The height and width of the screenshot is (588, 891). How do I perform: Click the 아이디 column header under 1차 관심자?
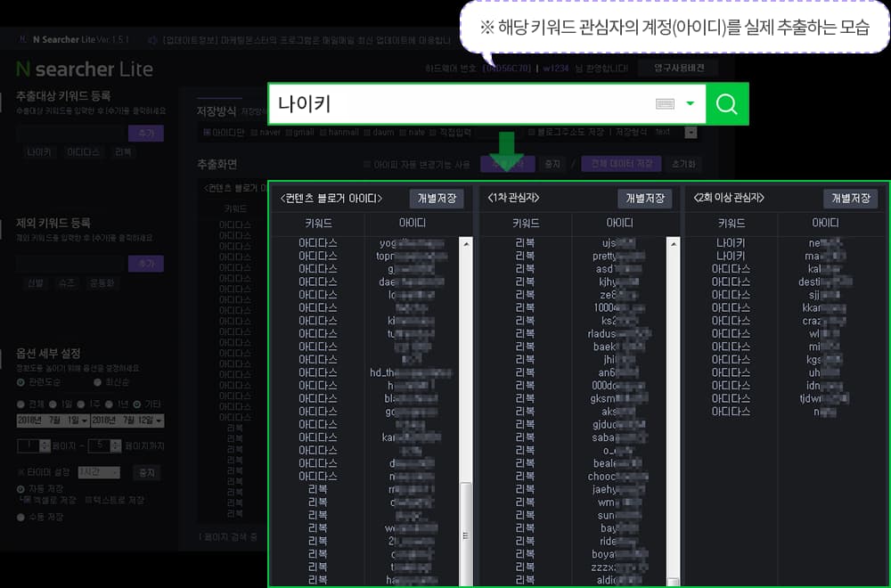619,224
